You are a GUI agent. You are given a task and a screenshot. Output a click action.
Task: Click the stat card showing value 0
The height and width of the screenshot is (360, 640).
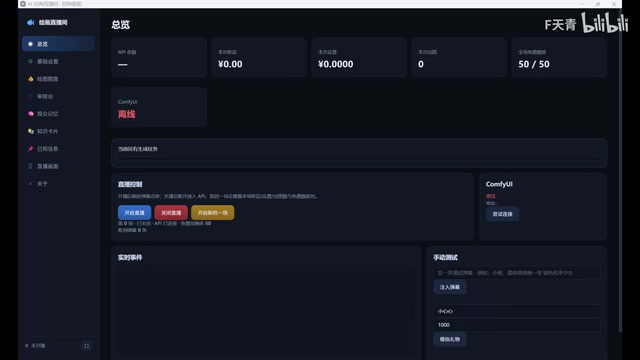(459, 58)
